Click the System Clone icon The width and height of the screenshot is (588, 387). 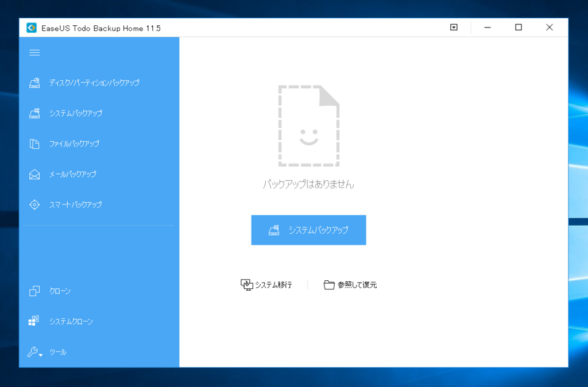click(34, 321)
